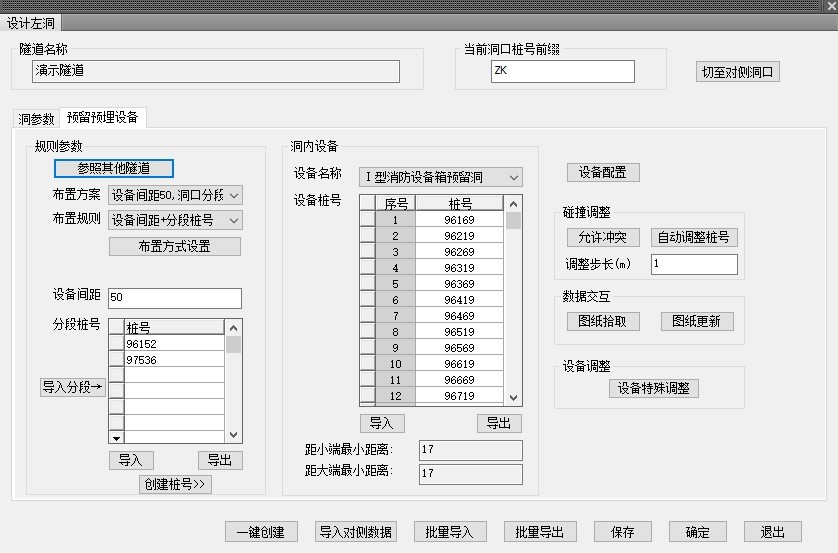Select segment stake value 96152
The image size is (838, 553).
coord(174,343)
